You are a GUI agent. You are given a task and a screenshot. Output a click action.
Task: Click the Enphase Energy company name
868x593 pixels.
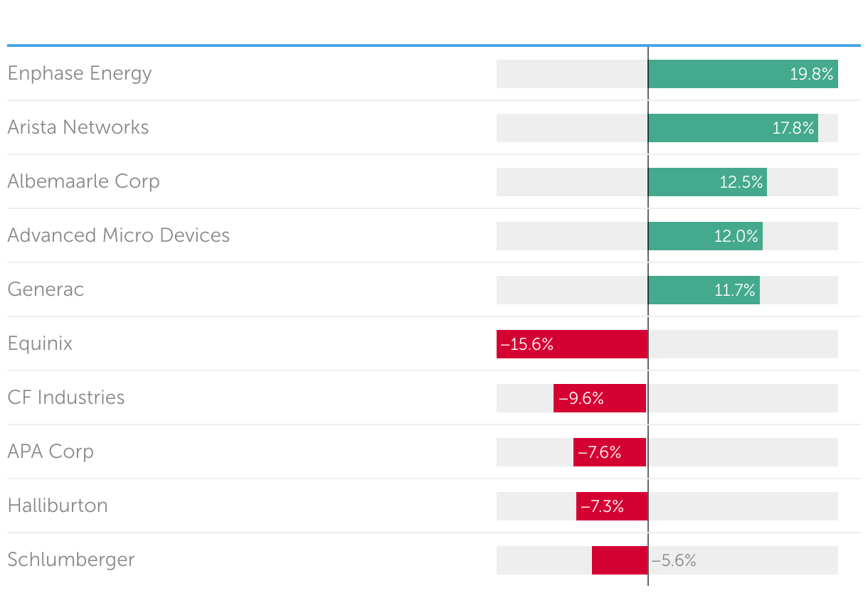pyautogui.click(x=80, y=74)
